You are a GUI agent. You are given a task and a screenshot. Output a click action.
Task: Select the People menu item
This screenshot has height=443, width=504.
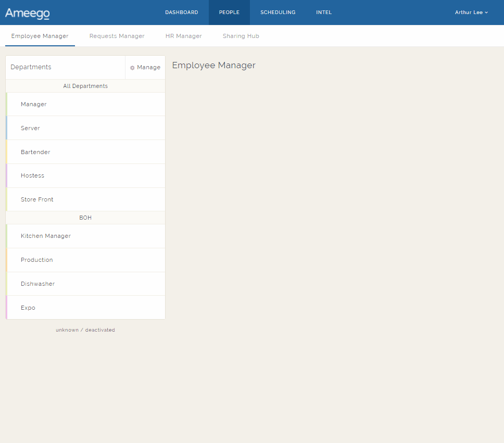pyautogui.click(x=229, y=12)
